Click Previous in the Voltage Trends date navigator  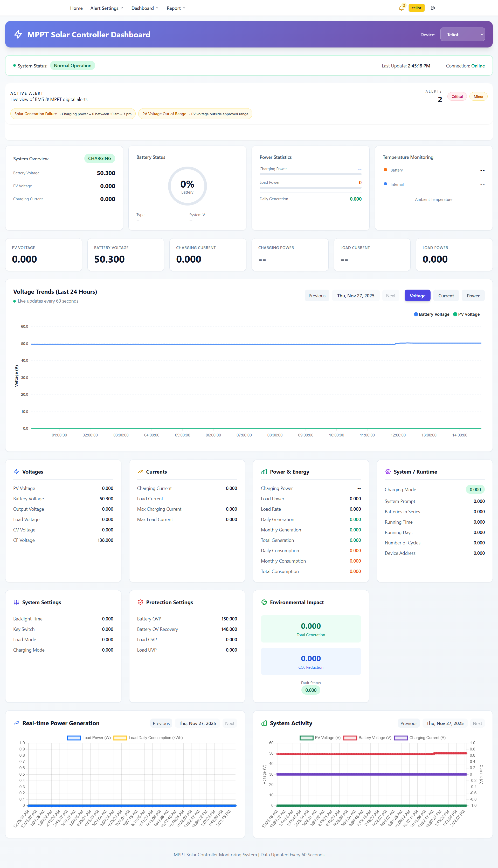317,296
